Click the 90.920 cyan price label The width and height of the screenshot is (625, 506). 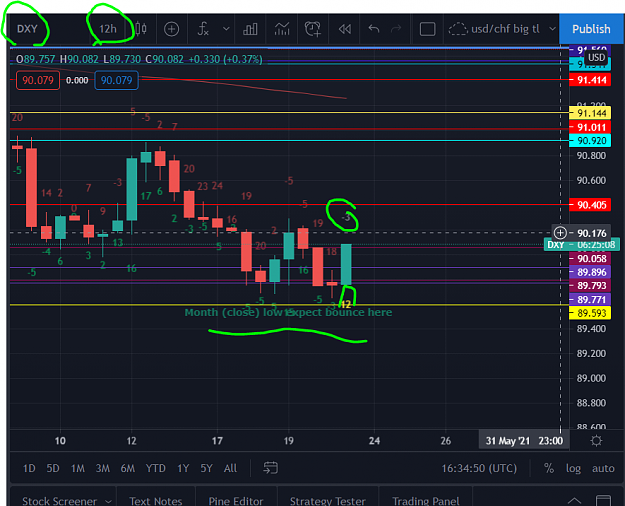coord(590,141)
